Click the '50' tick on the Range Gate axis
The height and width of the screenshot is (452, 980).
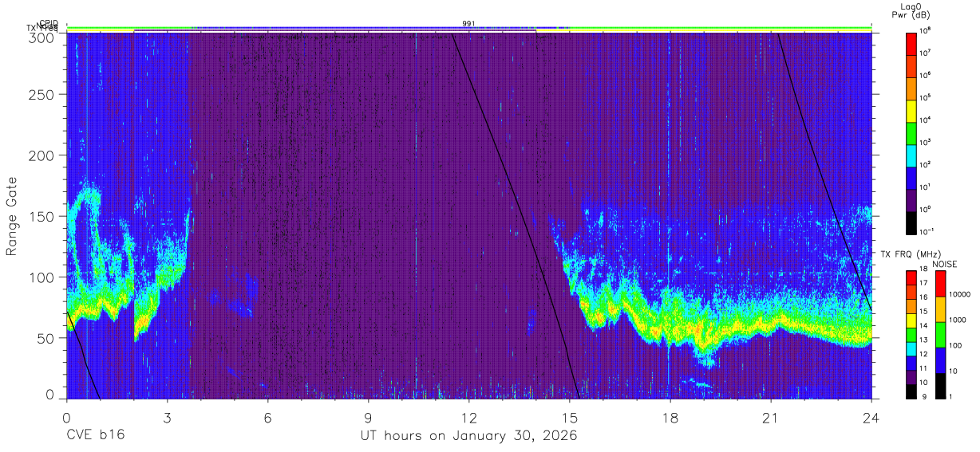click(x=46, y=337)
